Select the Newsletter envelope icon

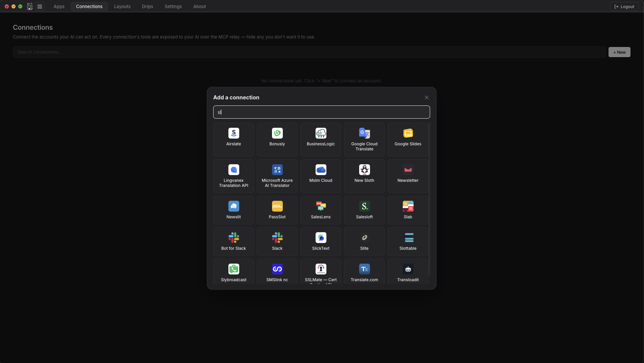408,170
